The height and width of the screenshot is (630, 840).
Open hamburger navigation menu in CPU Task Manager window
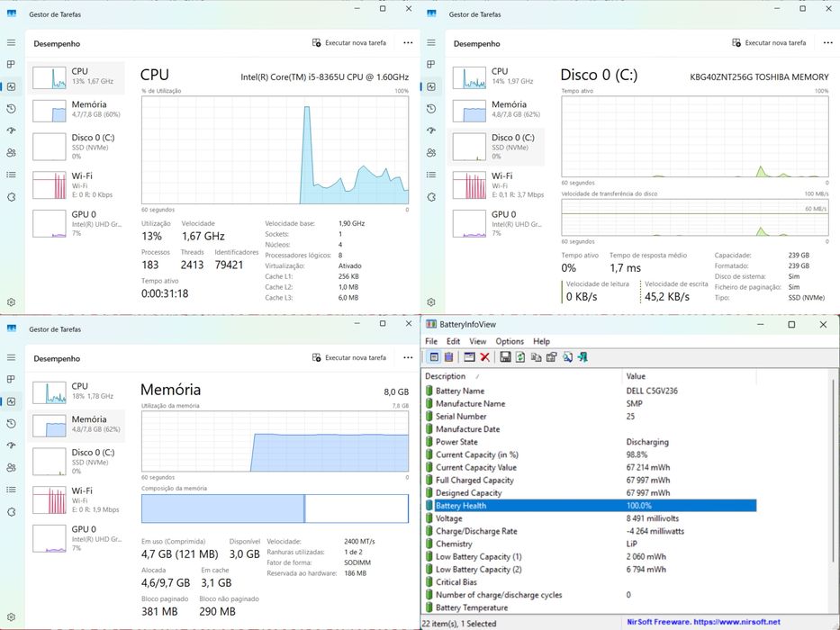11,43
